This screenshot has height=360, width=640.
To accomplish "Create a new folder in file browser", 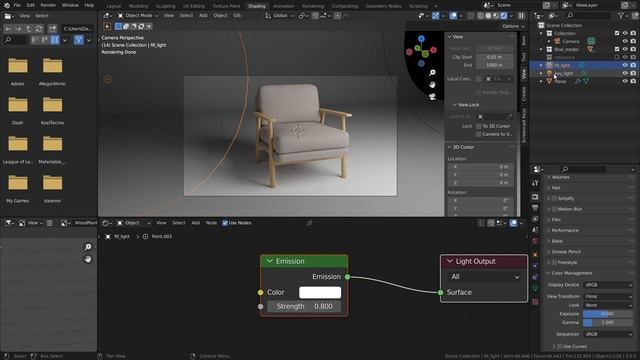I will pyautogui.click(x=52, y=29).
